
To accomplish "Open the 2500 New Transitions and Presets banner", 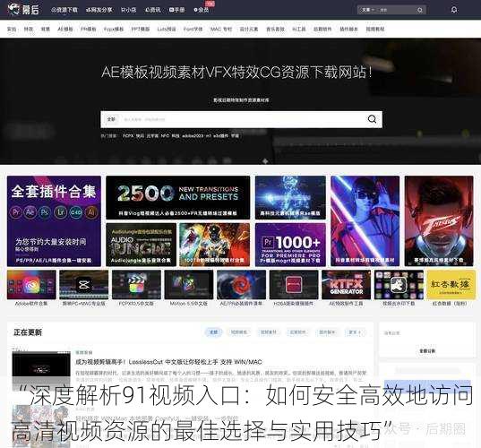I will coord(178,197).
